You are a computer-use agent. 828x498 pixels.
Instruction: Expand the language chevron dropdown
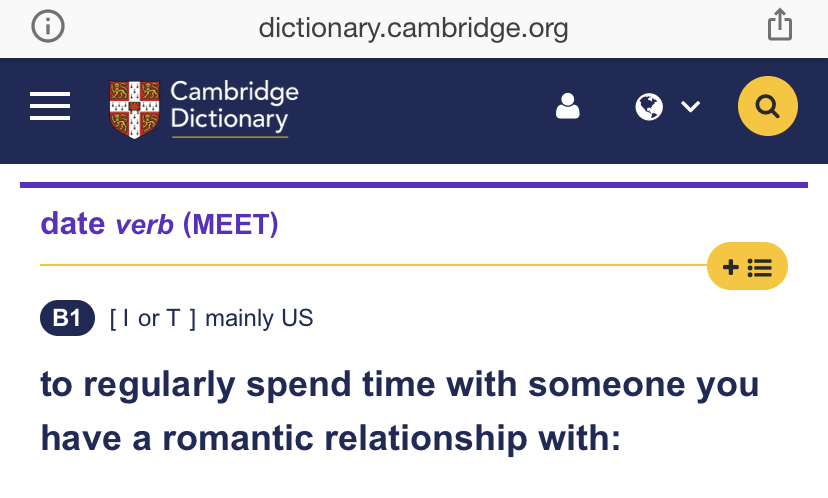click(x=690, y=107)
